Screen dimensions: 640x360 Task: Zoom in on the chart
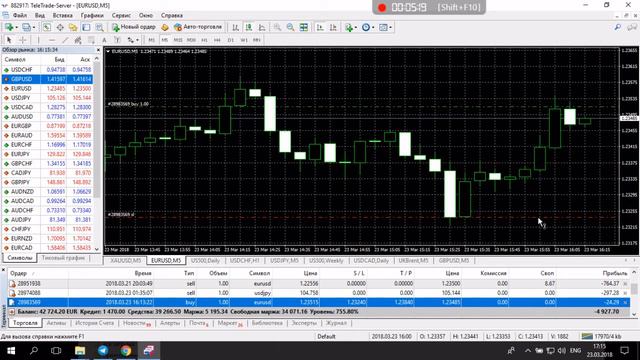277,27
